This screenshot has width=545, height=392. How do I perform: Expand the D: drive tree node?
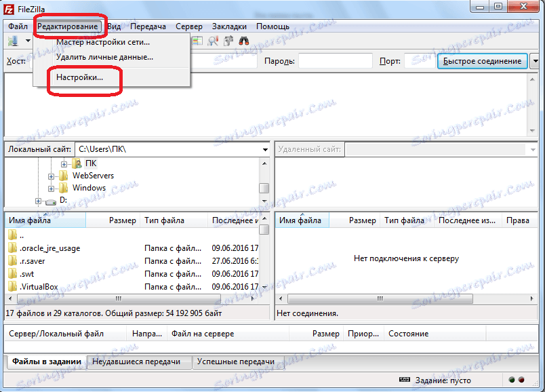38,201
